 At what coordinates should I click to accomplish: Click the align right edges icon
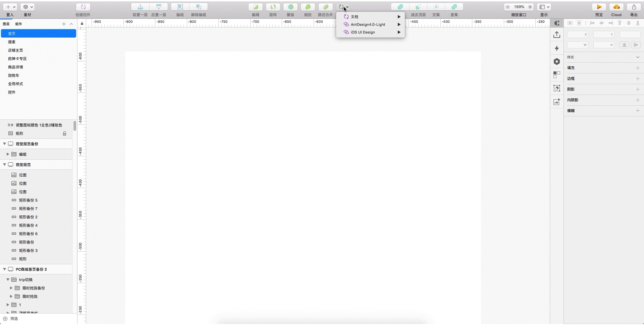611,23
